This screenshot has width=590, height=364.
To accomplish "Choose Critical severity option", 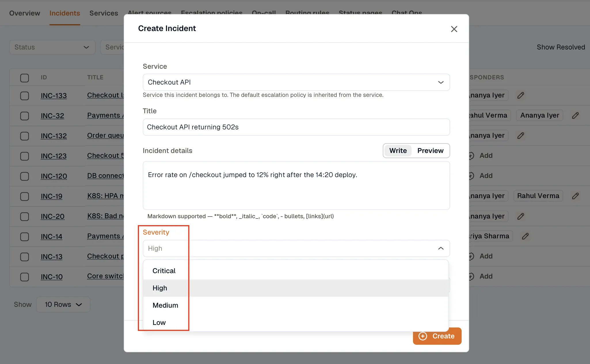I will point(296,271).
